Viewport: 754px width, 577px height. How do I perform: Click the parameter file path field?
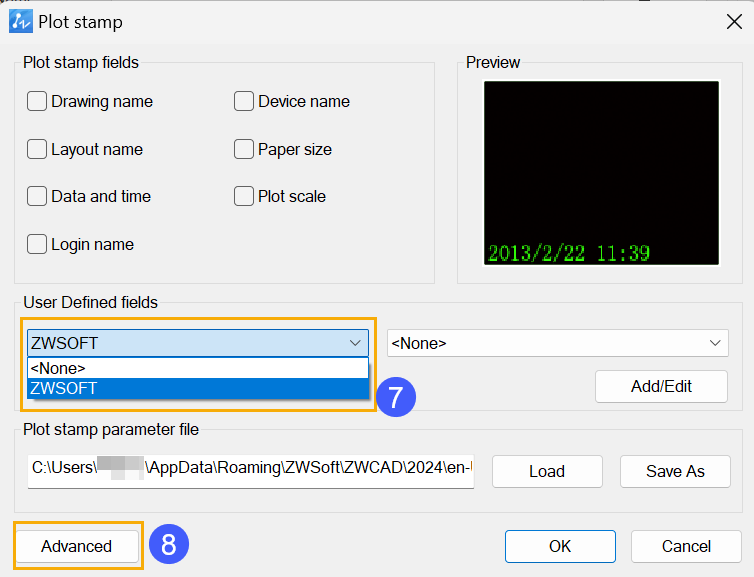[251, 471]
